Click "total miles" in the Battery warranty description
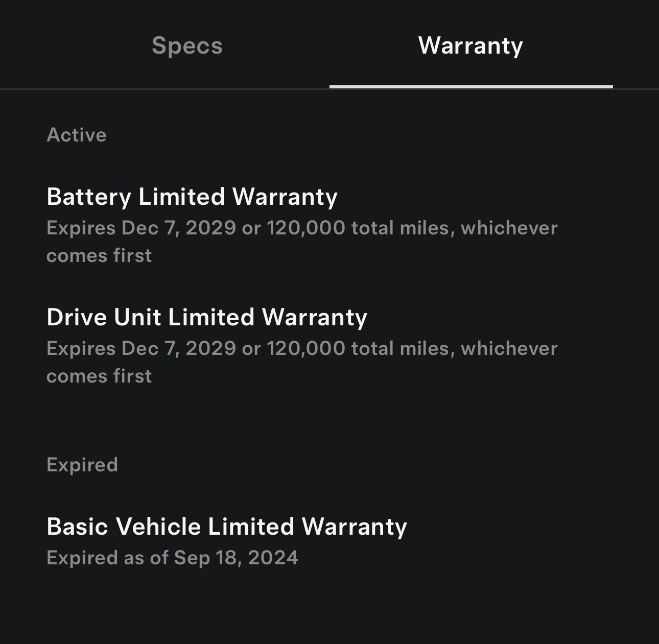This screenshot has height=644, width=659. tap(403, 228)
